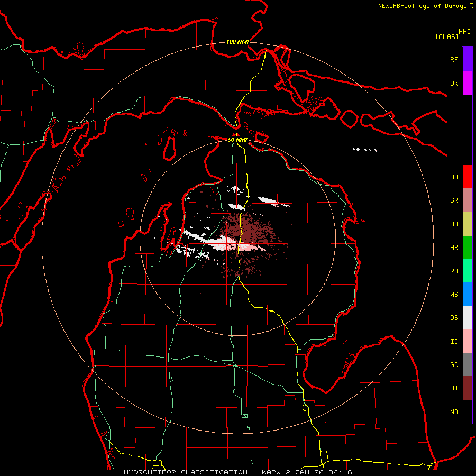Click the WS legend label

tap(454, 295)
